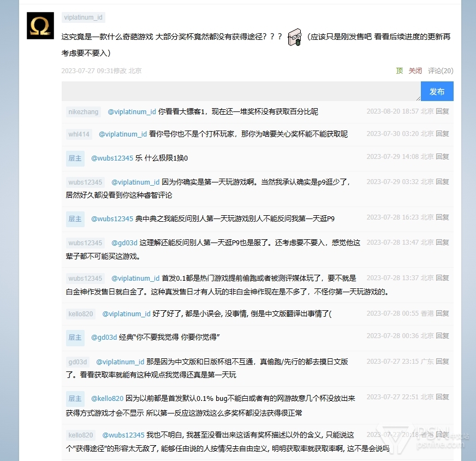Reply to the comment dated 2023-07-28 00:55
The width and height of the screenshot is (476, 461).
pyautogui.click(x=442, y=314)
